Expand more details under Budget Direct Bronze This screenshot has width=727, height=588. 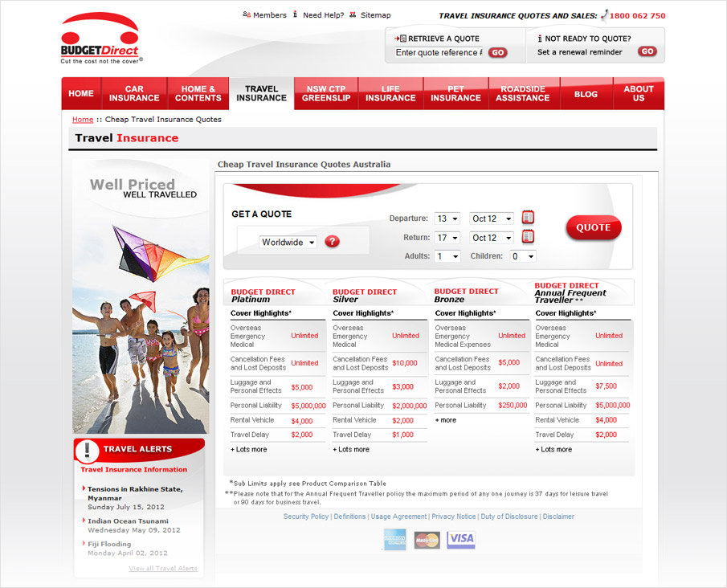tap(445, 419)
